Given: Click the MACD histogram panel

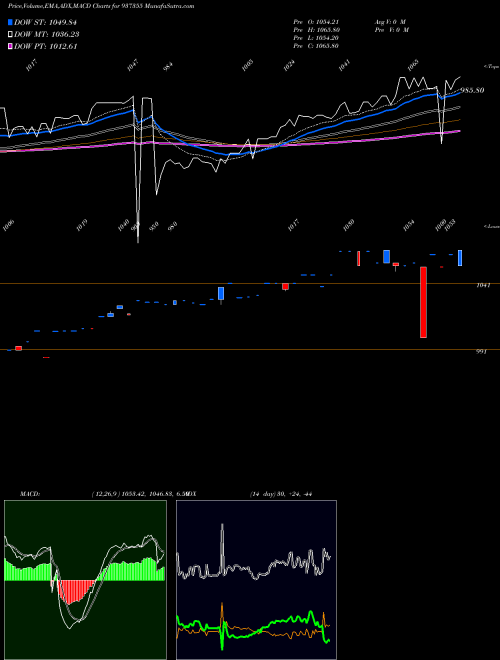Looking at the screenshot, I should tap(85, 580).
